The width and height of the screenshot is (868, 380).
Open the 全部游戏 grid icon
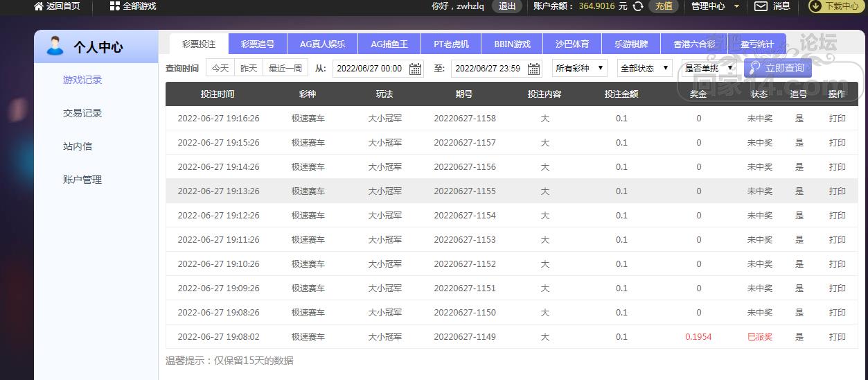[x=115, y=6]
